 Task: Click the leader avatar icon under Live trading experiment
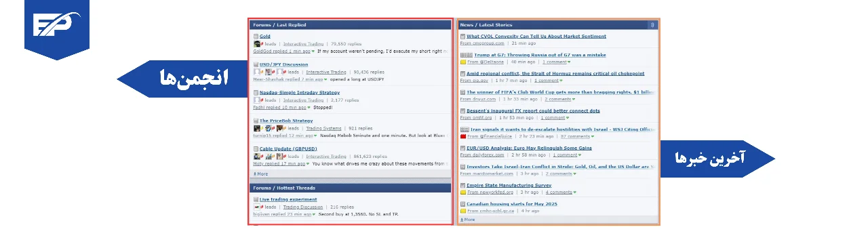click(x=258, y=207)
